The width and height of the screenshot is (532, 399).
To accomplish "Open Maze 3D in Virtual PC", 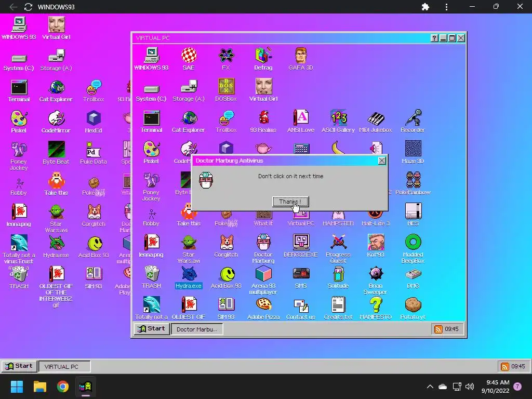I will (413, 152).
